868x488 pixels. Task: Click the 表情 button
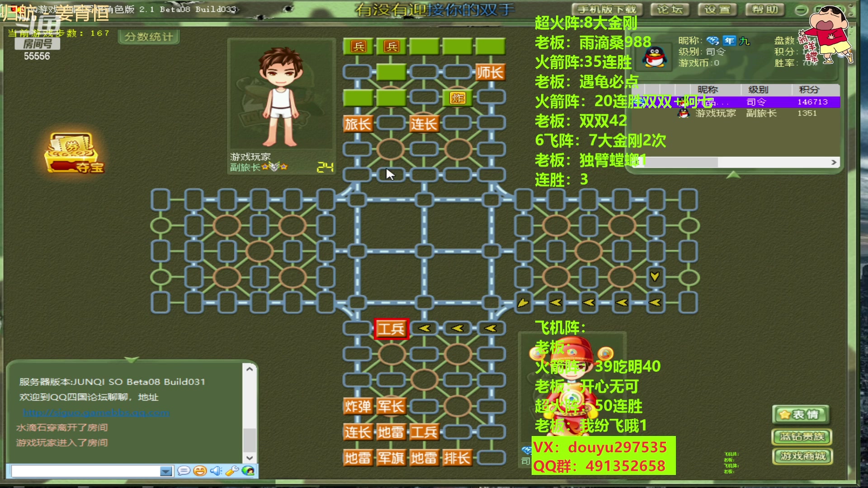pyautogui.click(x=801, y=414)
